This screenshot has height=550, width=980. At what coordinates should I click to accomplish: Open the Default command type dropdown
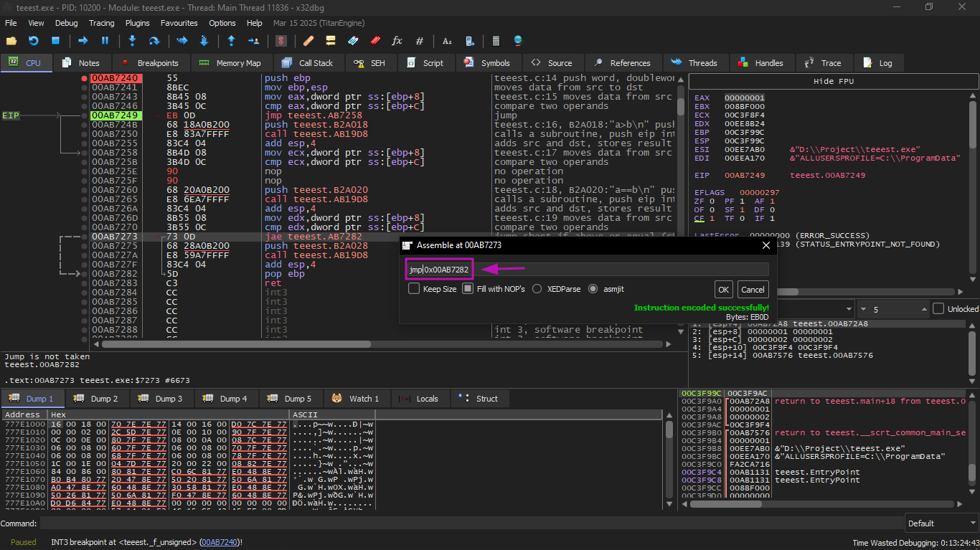tap(940, 523)
